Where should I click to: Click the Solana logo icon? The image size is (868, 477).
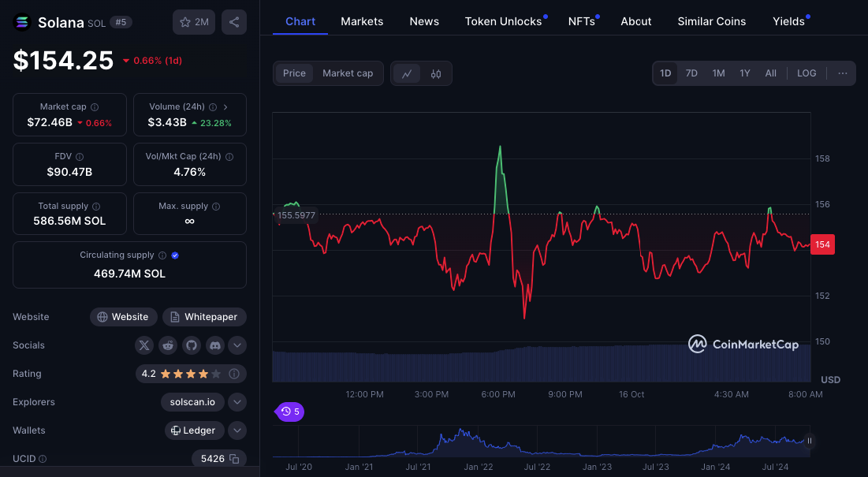(21, 22)
